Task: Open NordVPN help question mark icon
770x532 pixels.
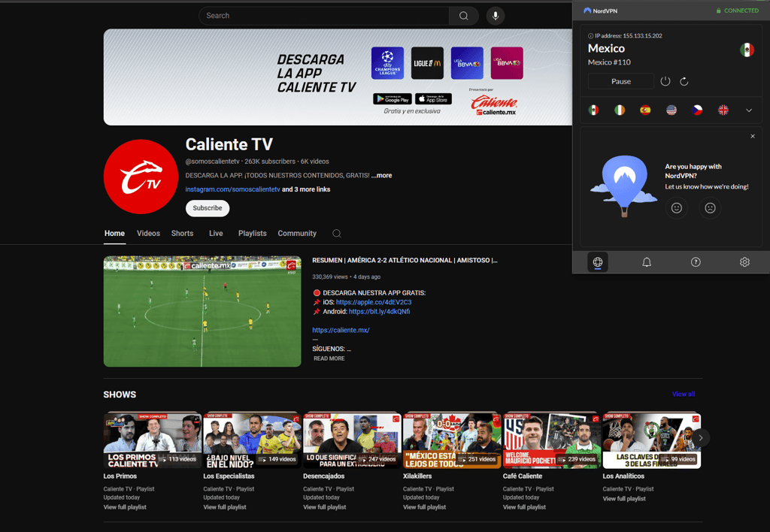Action: [696, 262]
